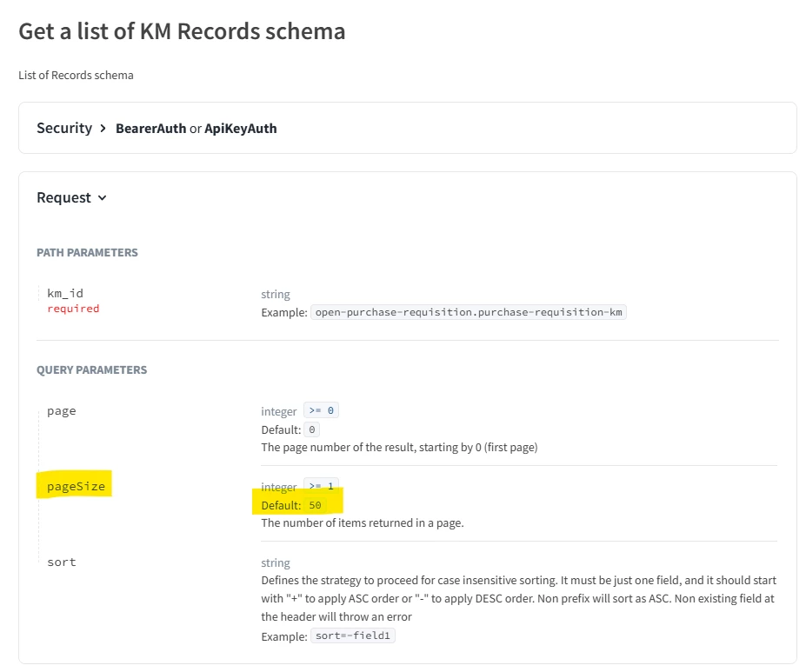Click the BearerAuth security scheme

click(x=150, y=129)
